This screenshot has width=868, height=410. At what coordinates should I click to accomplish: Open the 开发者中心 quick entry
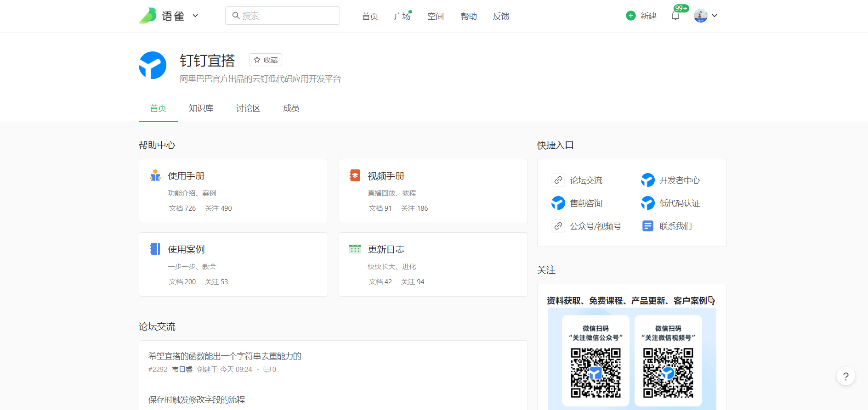pyautogui.click(x=680, y=180)
